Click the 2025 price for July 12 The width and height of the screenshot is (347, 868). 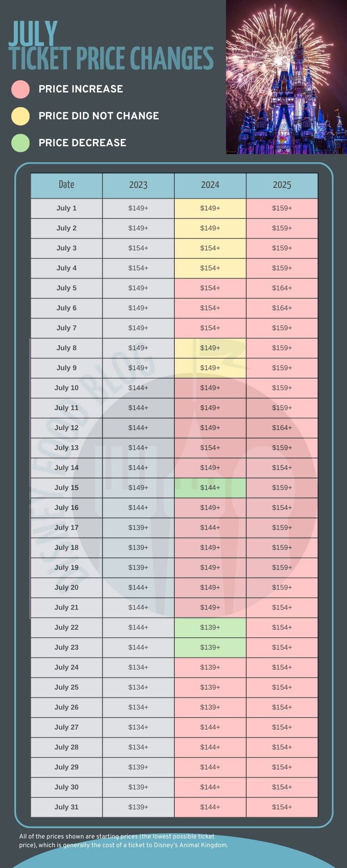[x=282, y=428]
